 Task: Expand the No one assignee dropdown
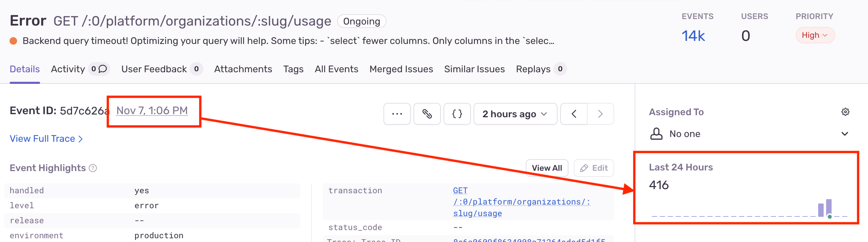point(844,134)
